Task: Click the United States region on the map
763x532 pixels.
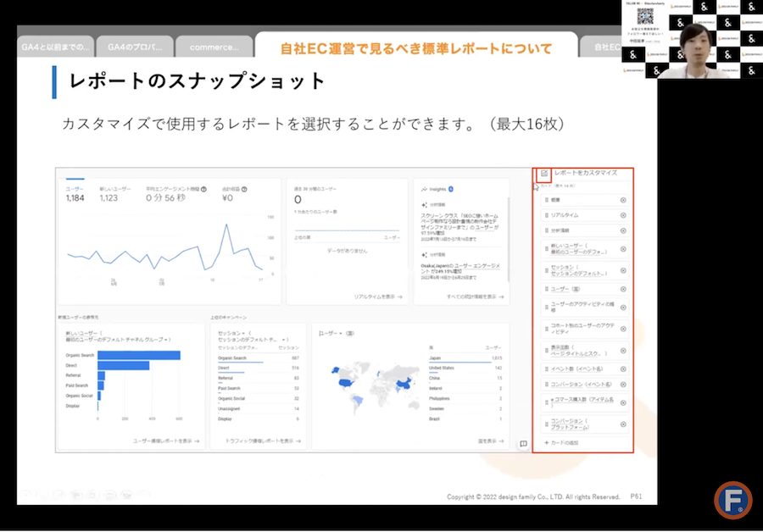Action: pyautogui.click(x=346, y=383)
